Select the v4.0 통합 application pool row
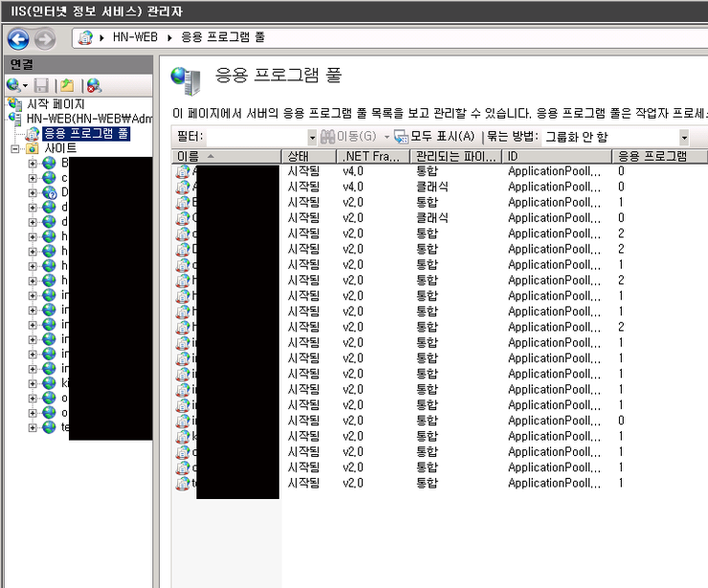The height and width of the screenshot is (588, 708). (438, 171)
